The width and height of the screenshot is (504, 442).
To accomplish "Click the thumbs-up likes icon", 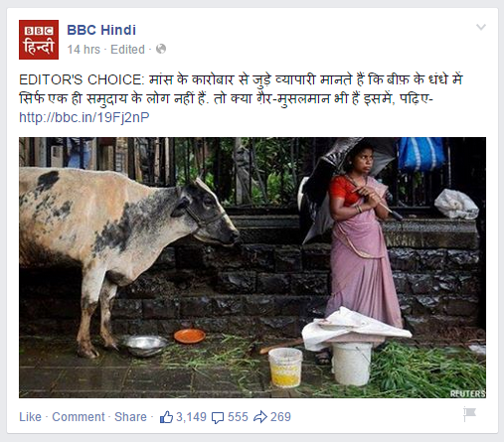I will [x=166, y=417].
